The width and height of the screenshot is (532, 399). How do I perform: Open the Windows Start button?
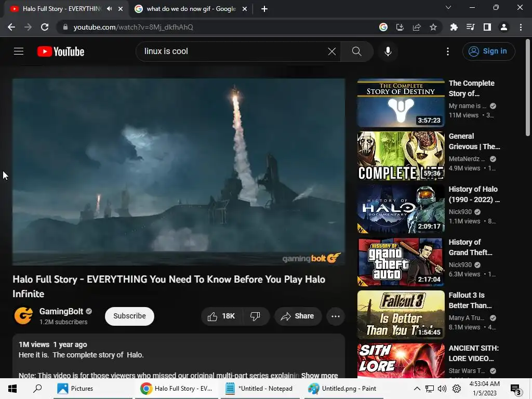click(12, 389)
